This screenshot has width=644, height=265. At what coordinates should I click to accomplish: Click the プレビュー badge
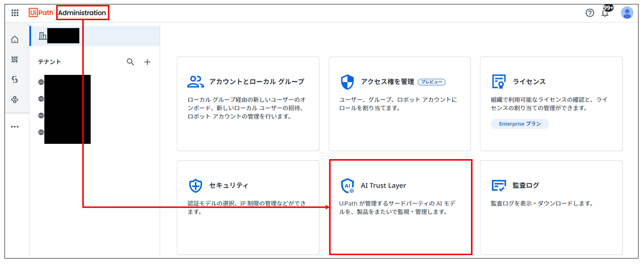[x=432, y=82]
